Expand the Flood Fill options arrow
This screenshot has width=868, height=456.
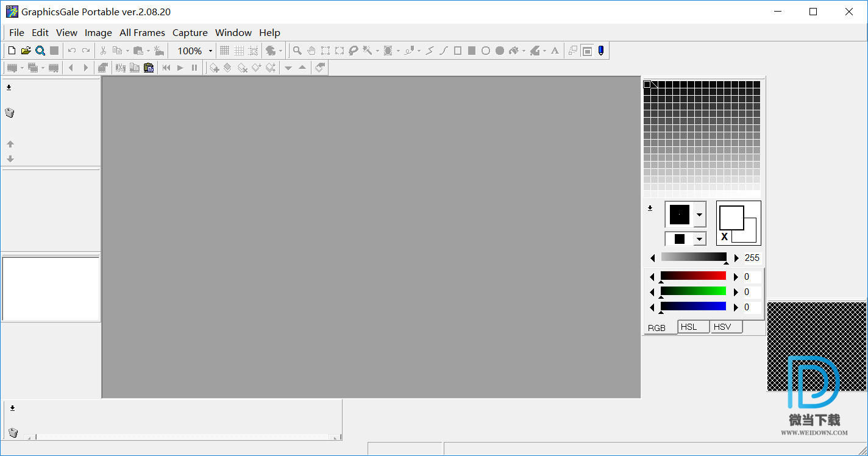pos(524,51)
